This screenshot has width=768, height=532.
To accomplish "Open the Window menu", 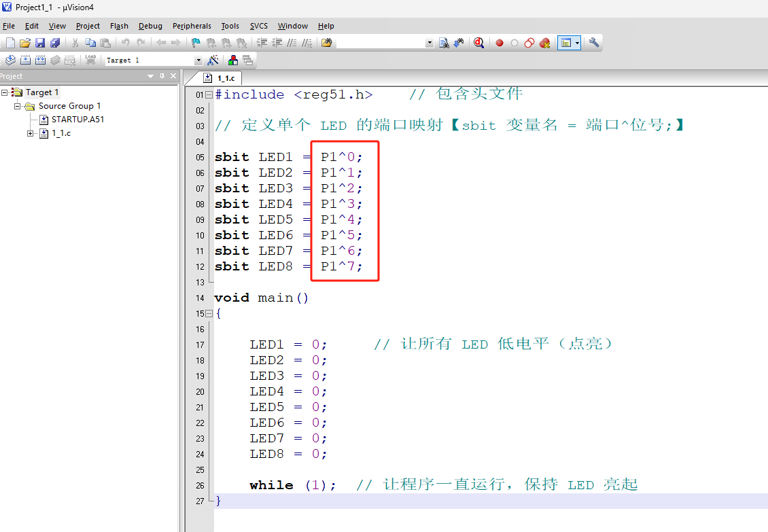I will click(x=293, y=26).
